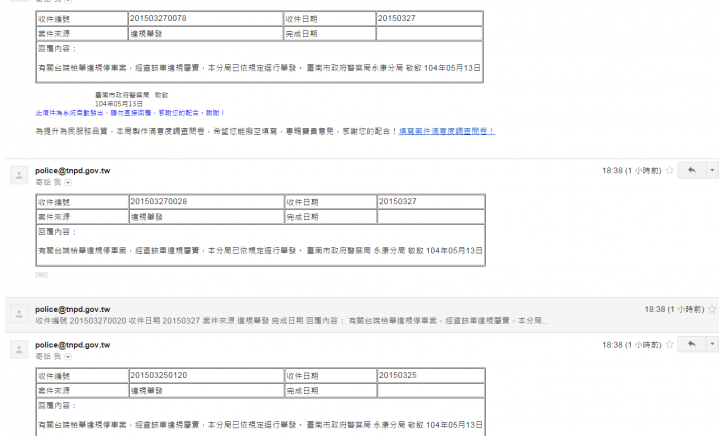
Task: Select date 20150327 in table 201503270028
Action: pyautogui.click(x=398, y=201)
